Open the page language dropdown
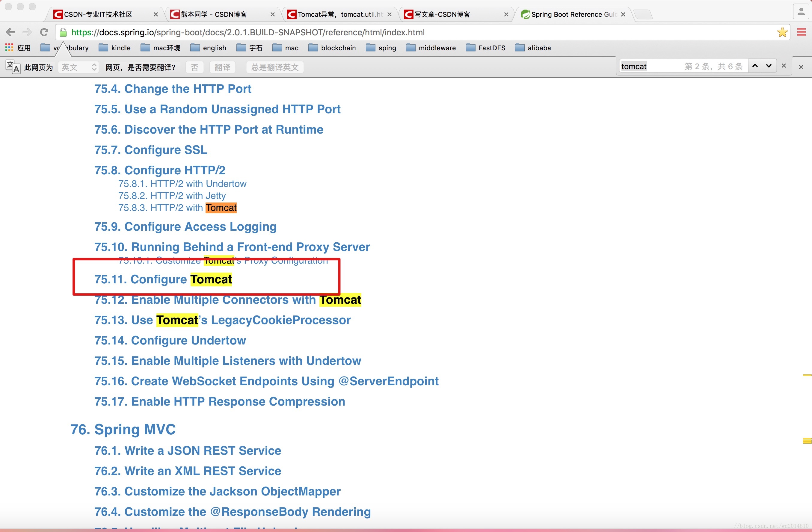Image resolution: width=812 pixels, height=532 pixels. pyautogui.click(x=79, y=67)
